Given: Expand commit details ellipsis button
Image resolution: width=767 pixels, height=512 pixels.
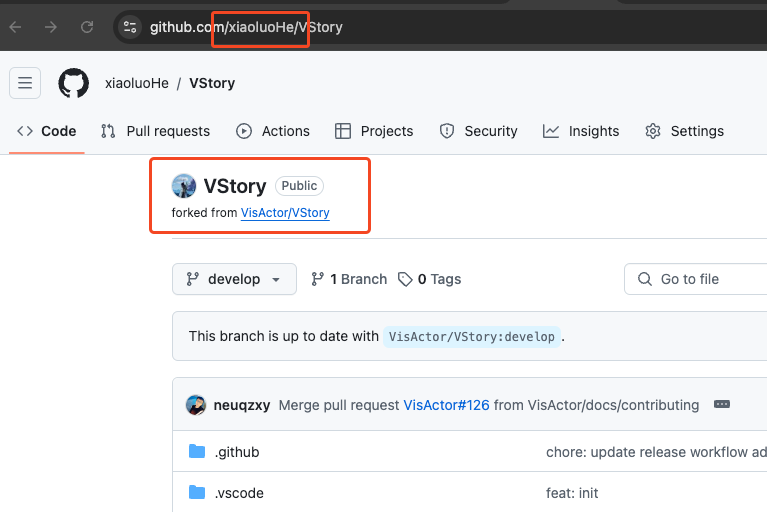Looking at the screenshot, I should click(722, 404).
